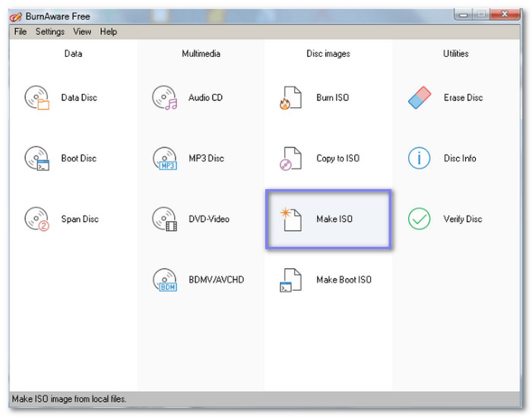Viewport: 532px width, 417px height.
Task: Click the BurnAware Free window title
Action: click(58, 17)
